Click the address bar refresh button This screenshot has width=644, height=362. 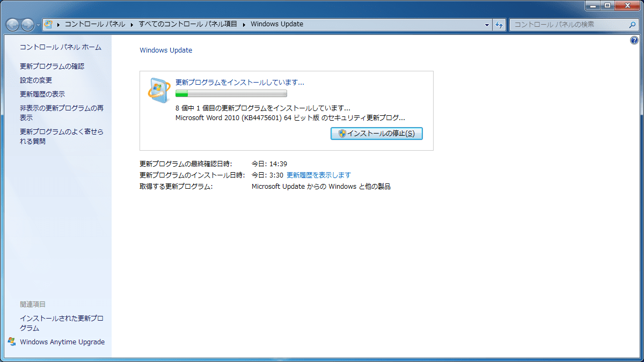tap(499, 25)
